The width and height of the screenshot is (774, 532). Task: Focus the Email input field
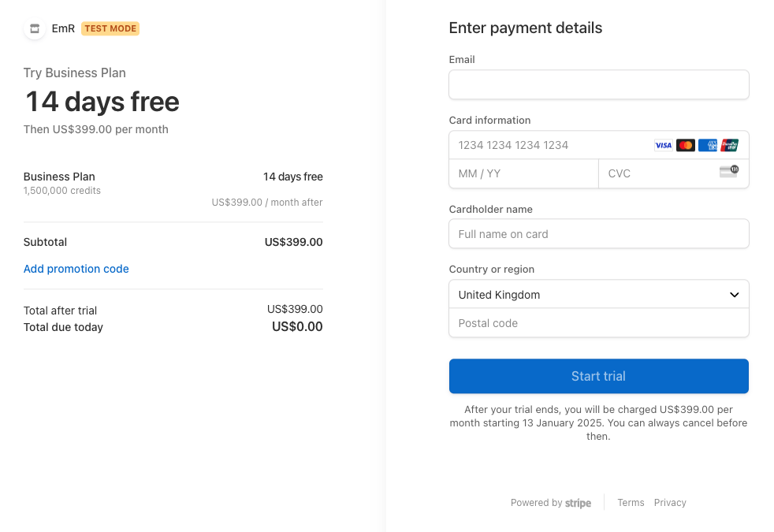pyautogui.click(x=598, y=85)
